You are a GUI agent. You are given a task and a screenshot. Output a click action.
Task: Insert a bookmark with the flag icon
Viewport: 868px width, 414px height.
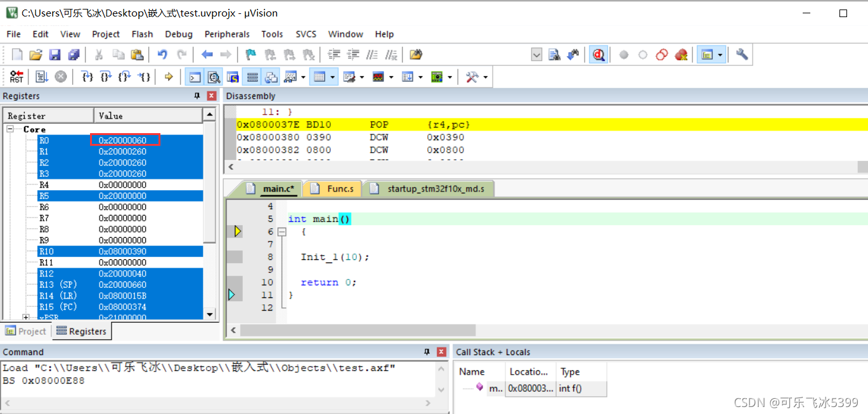pyautogui.click(x=251, y=55)
